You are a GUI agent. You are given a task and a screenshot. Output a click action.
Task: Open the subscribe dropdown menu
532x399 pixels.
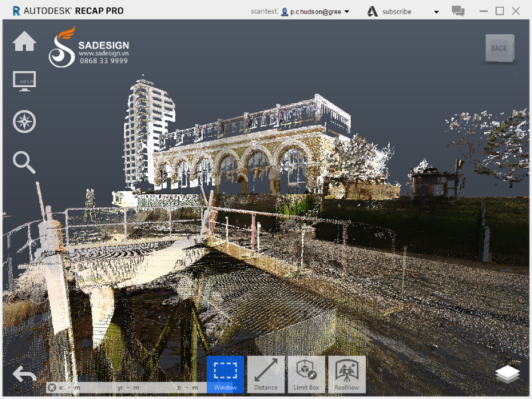point(436,11)
